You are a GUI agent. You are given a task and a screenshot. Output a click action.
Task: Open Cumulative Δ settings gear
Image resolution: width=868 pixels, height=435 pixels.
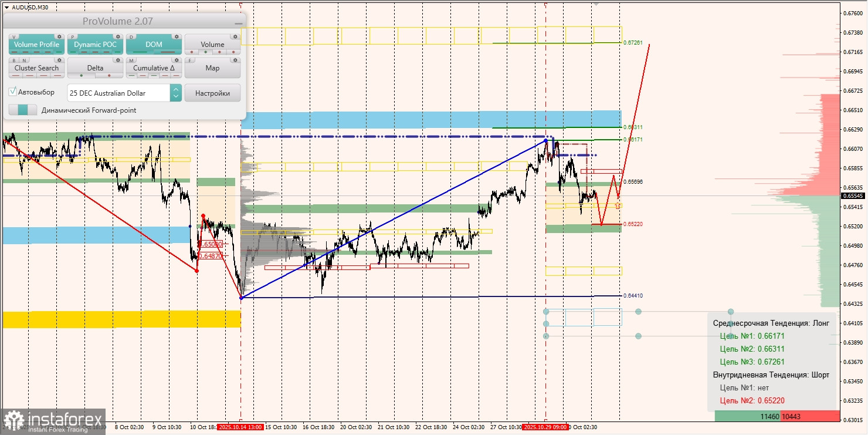(x=177, y=60)
